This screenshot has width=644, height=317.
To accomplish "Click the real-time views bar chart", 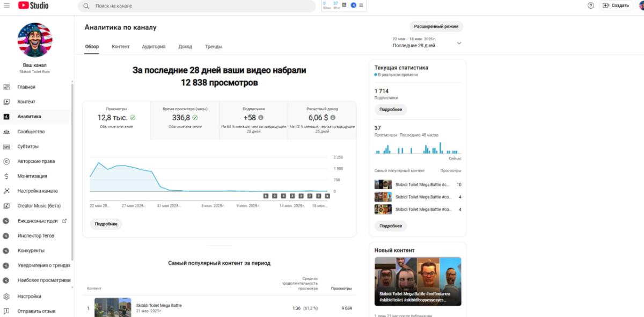I will 418,148.
